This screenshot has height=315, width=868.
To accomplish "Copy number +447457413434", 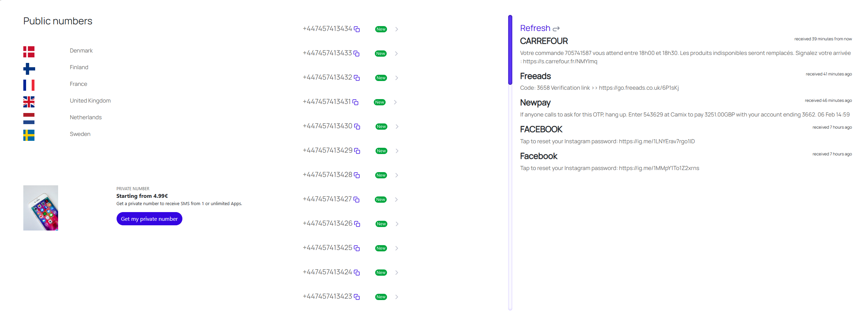I will pos(357,29).
